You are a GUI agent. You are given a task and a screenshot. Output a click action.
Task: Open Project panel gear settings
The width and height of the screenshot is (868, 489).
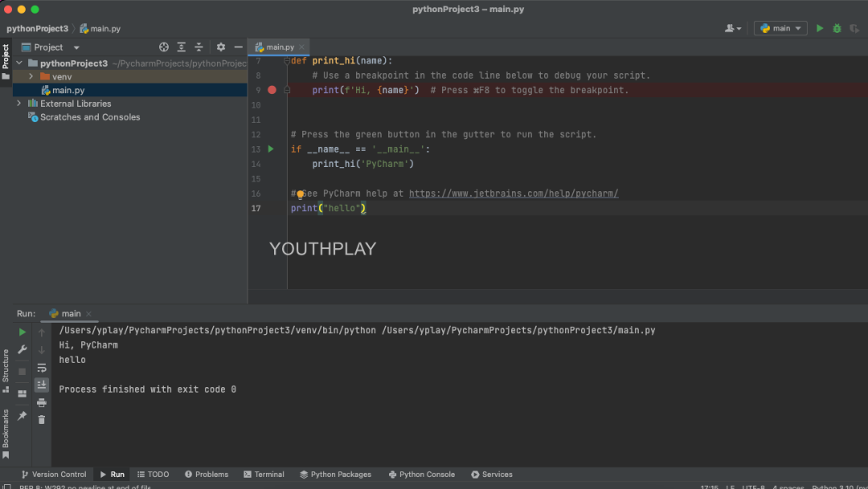click(x=221, y=47)
